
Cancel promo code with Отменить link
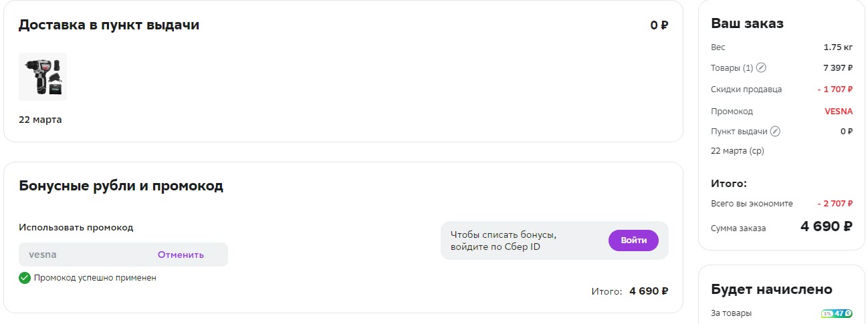[181, 255]
